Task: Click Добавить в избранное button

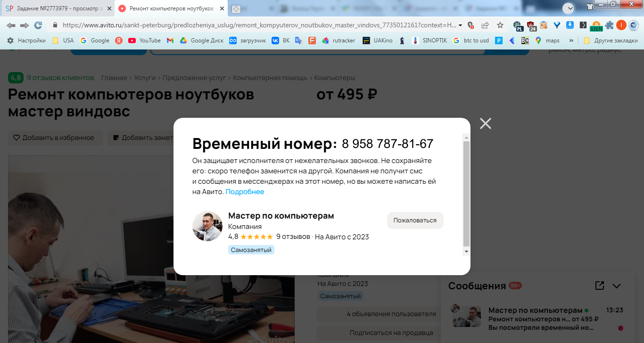Action: [55, 138]
